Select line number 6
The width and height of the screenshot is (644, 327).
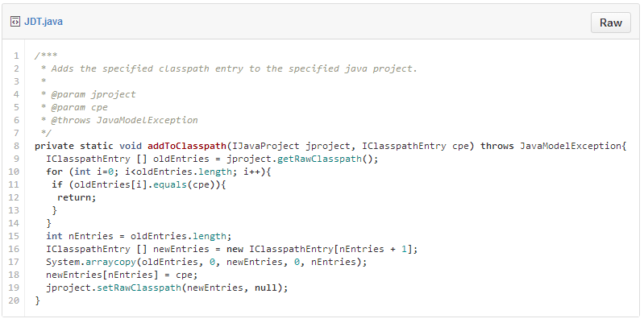[x=17, y=120]
